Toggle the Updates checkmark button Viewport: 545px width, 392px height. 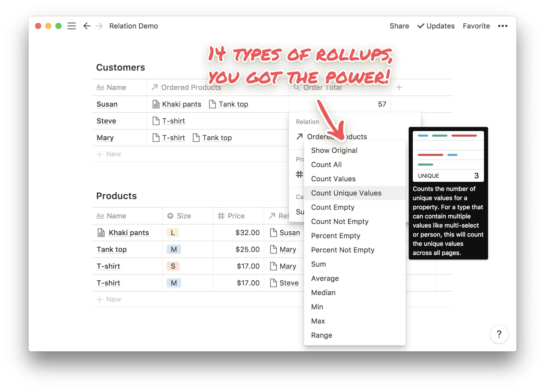pyautogui.click(x=436, y=26)
